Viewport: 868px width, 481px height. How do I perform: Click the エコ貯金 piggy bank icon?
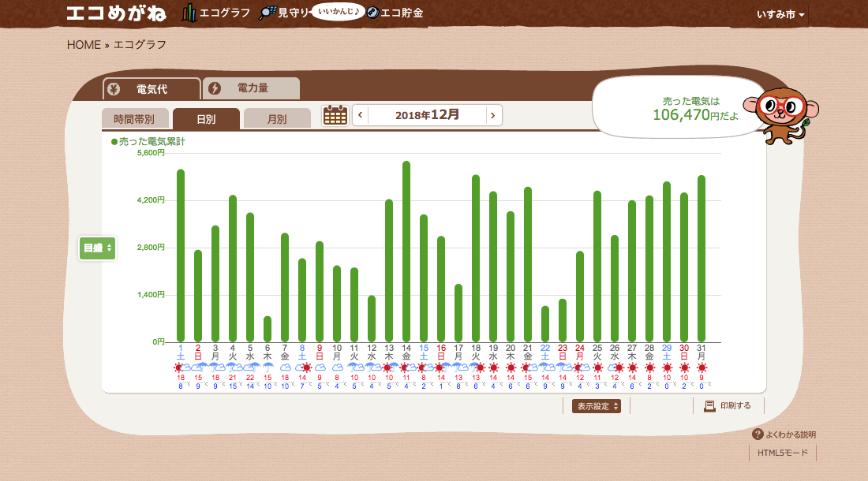(x=372, y=13)
